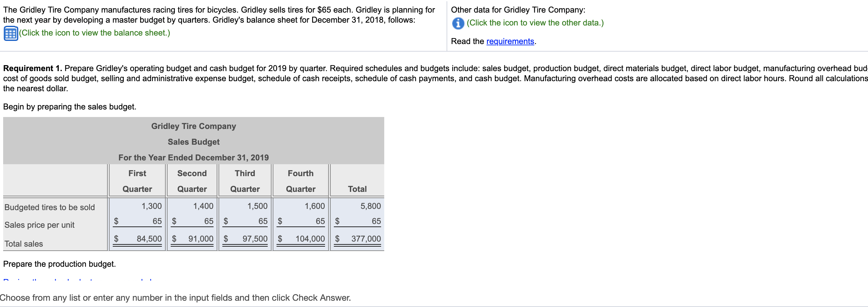Click the blue info icon for other data
This screenshot has height=307, width=868.
[458, 23]
